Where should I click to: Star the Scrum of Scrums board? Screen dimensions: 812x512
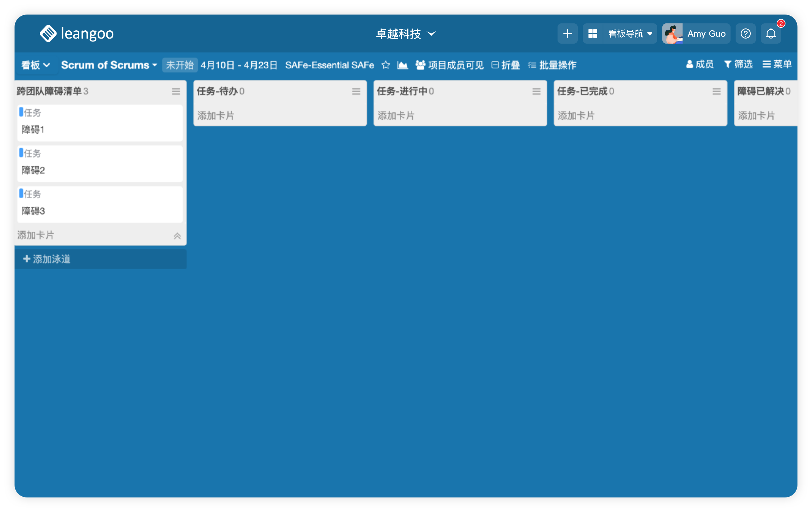point(386,65)
